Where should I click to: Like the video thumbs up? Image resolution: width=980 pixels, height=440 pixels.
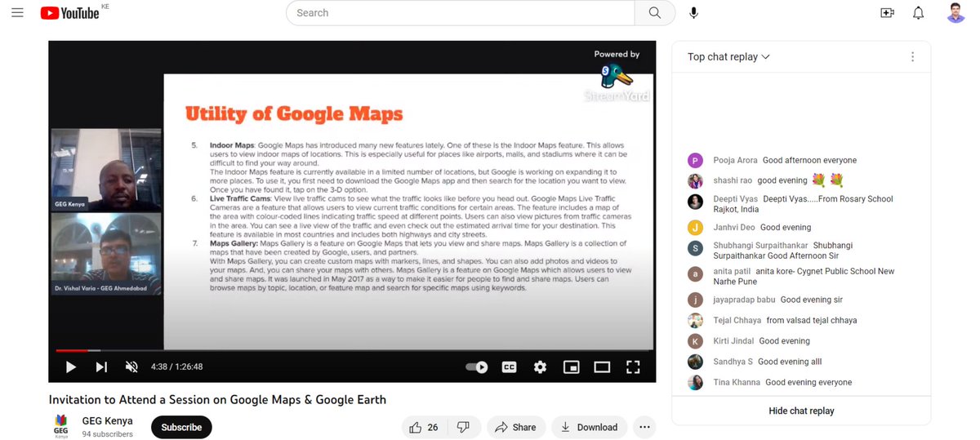point(425,427)
